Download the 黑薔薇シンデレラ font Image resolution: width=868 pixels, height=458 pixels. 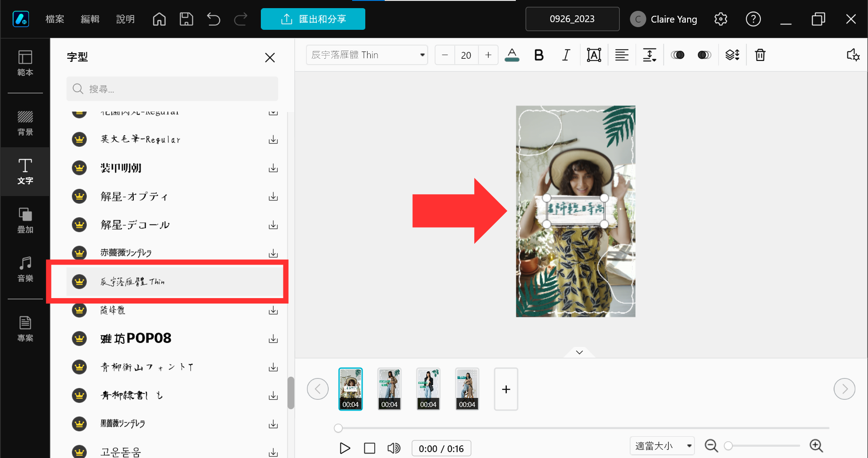273,424
